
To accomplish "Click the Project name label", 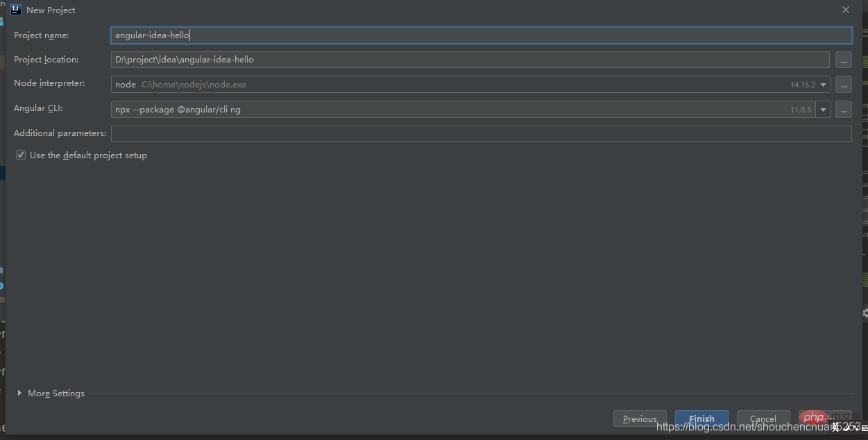I will point(41,35).
